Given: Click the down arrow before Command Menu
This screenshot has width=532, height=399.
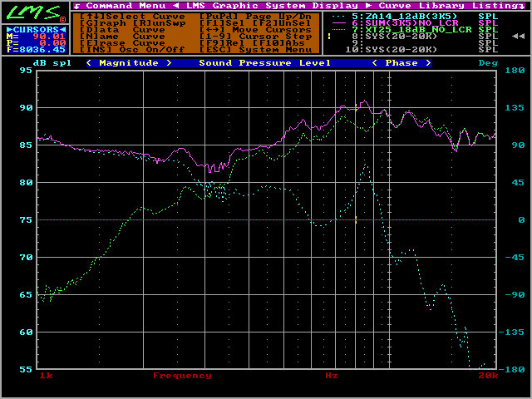Looking at the screenshot, I should (x=77, y=6).
